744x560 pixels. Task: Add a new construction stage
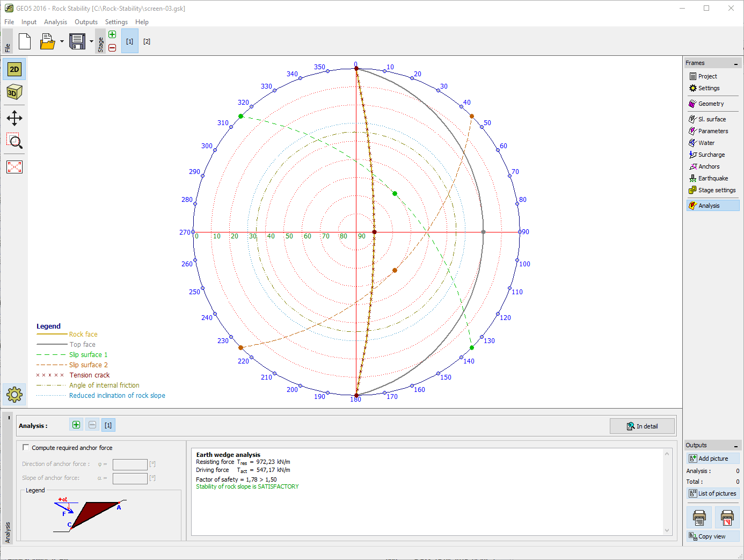click(x=112, y=35)
